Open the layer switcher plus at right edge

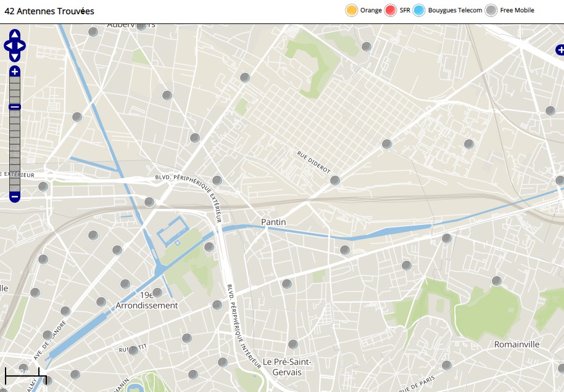pyautogui.click(x=559, y=50)
